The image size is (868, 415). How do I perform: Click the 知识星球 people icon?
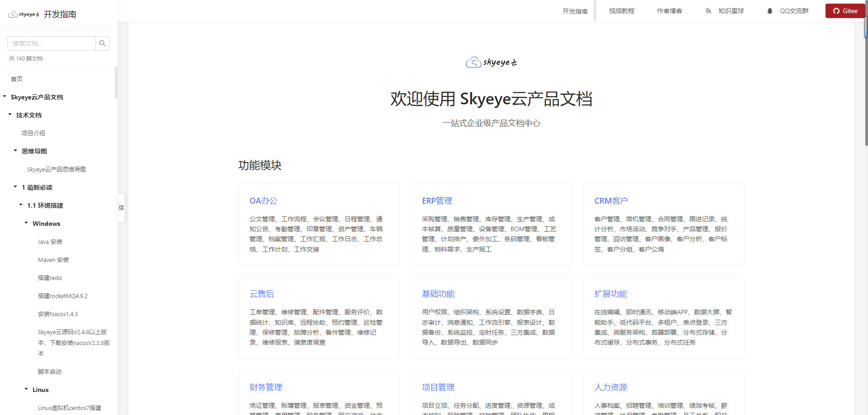coord(708,11)
